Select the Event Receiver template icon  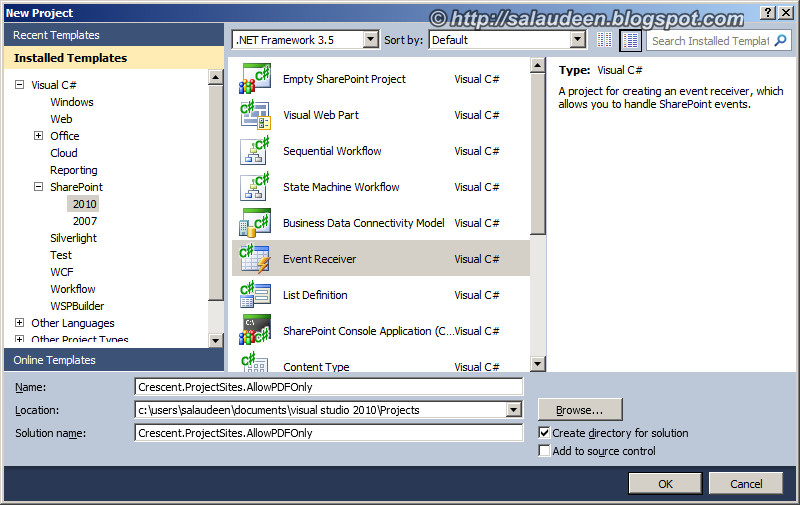coord(255,259)
